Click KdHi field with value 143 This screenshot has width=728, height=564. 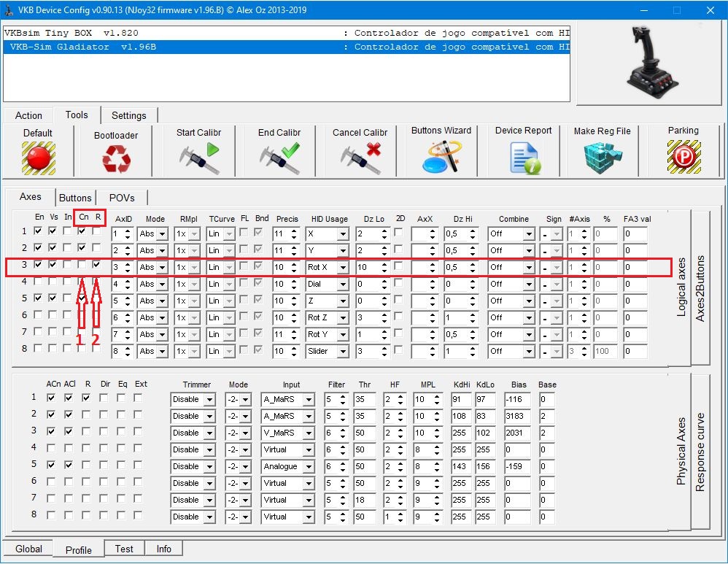[x=461, y=466]
